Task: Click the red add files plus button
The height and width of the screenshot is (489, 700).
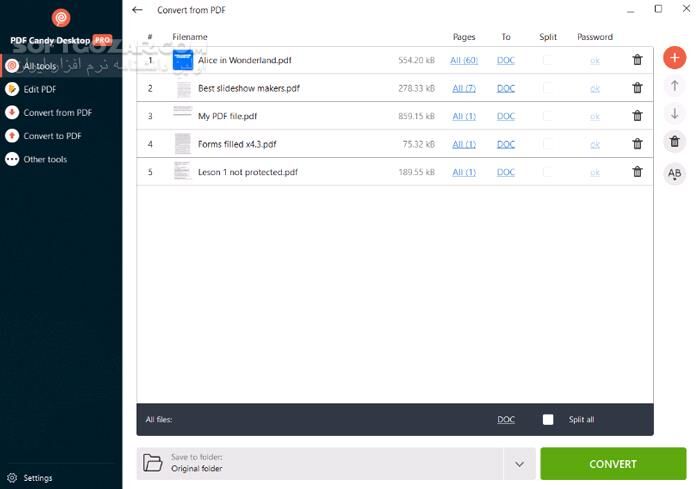Action: click(675, 58)
